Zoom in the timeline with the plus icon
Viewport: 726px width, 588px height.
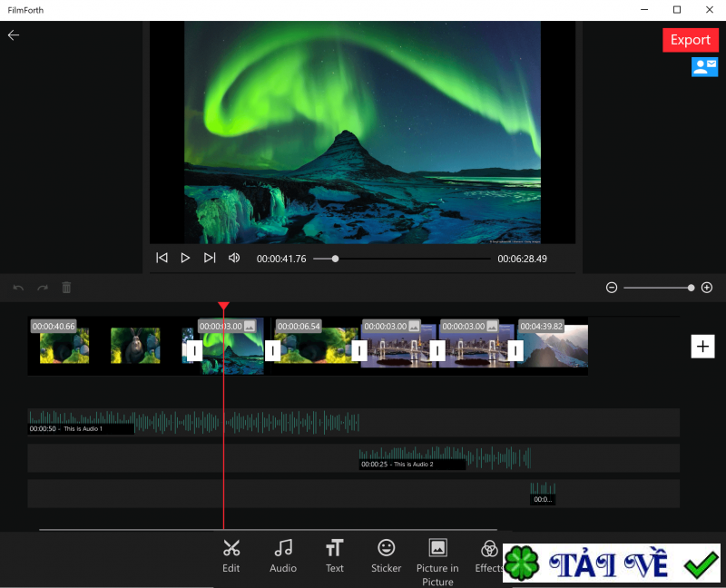(707, 288)
